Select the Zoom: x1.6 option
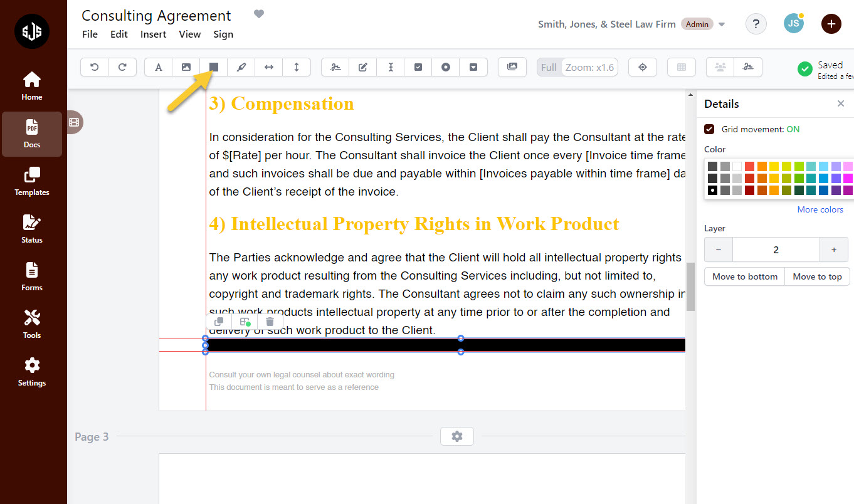 pos(589,67)
